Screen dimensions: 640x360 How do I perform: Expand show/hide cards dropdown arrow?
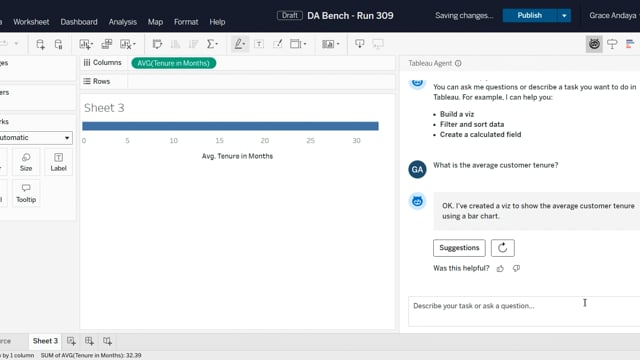pos(338,44)
